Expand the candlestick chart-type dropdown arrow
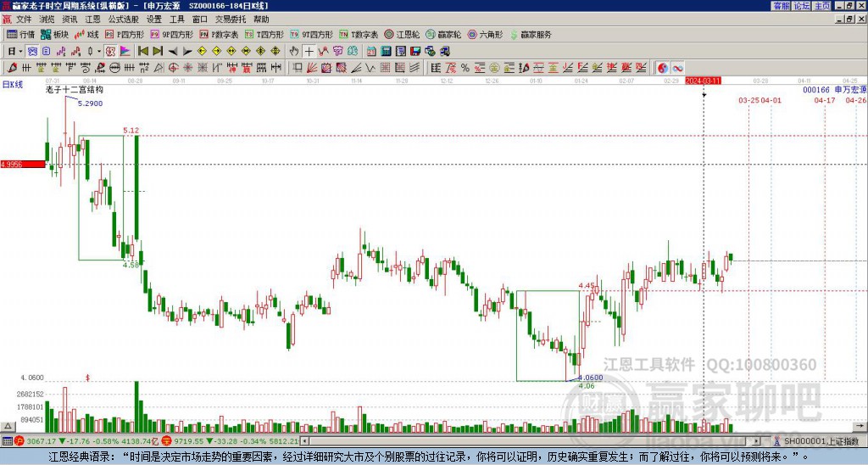Viewport: 868px width, 465px height. [99, 52]
